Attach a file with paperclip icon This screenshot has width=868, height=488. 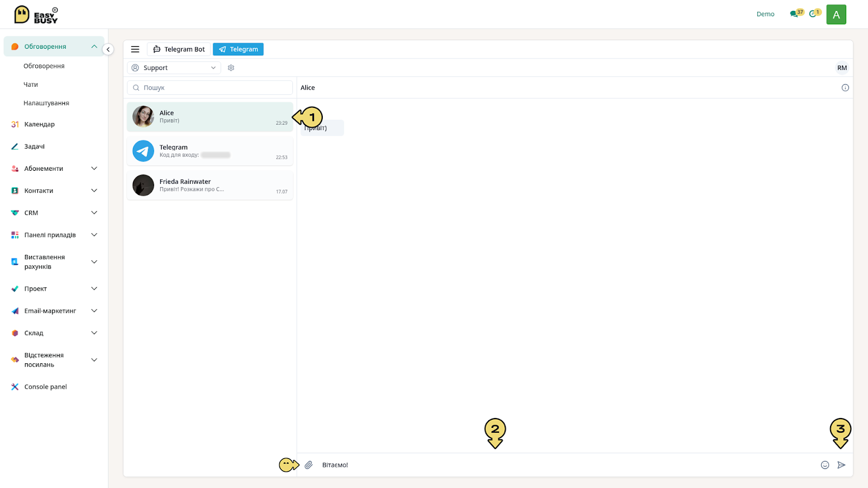(x=309, y=465)
